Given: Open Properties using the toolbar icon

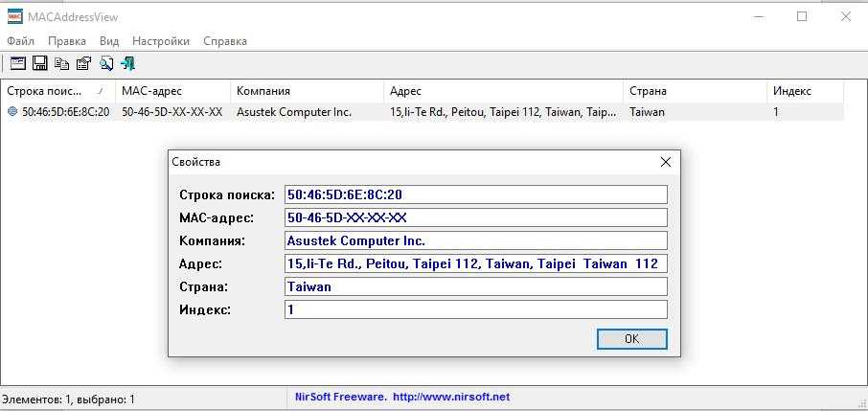Looking at the screenshot, I should pyautogui.click(x=83, y=63).
